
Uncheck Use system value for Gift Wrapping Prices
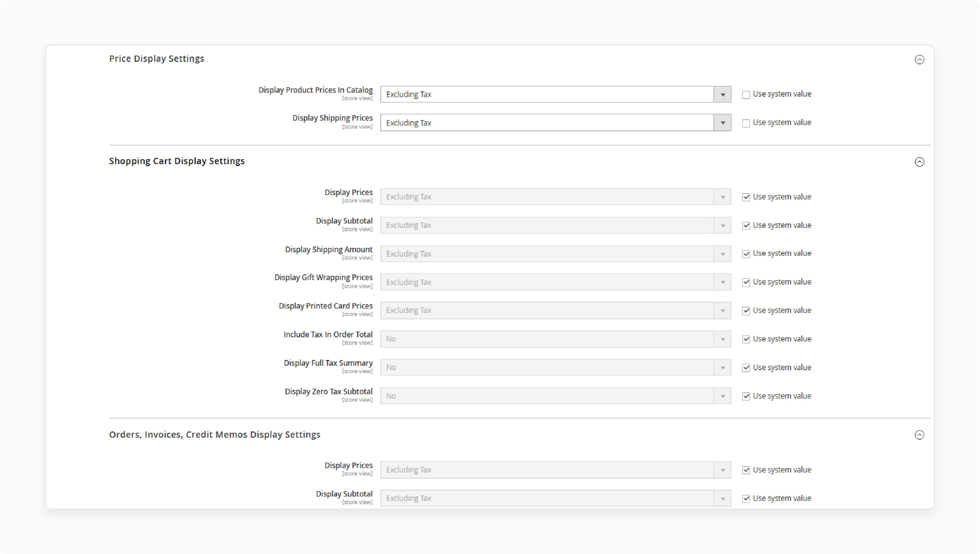(x=746, y=282)
